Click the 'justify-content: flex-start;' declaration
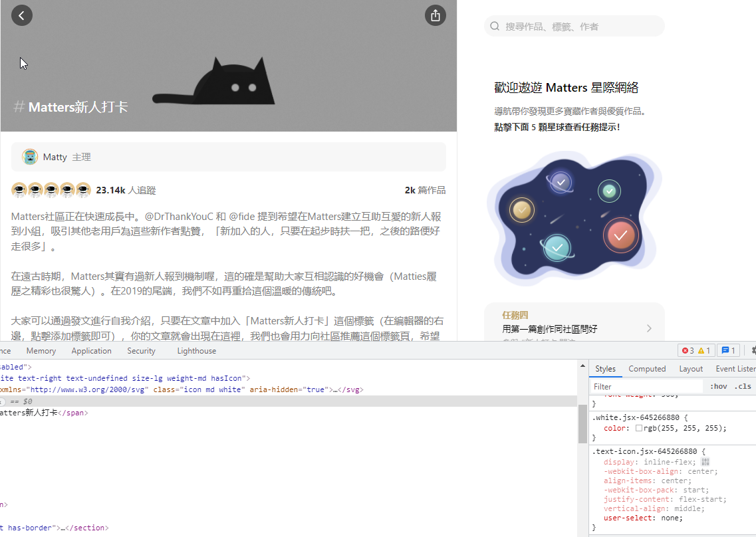Image resolution: width=756 pixels, height=537 pixels. tap(665, 499)
